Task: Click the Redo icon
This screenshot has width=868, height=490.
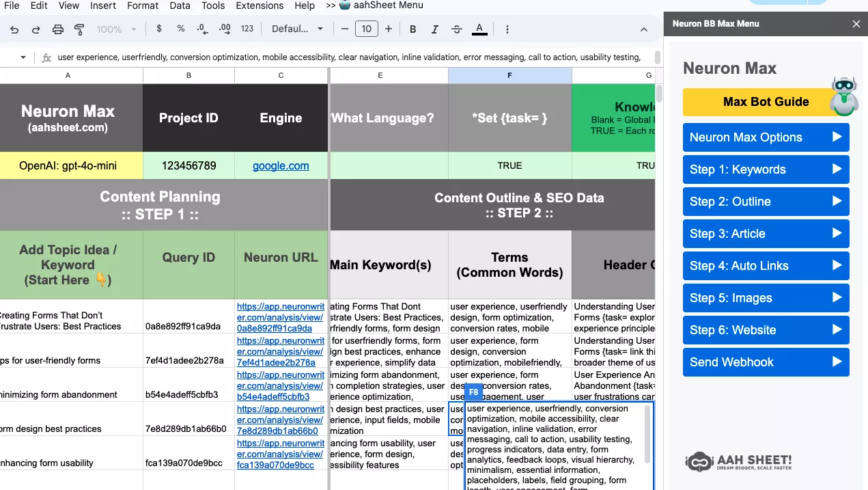Action: [36, 29]
